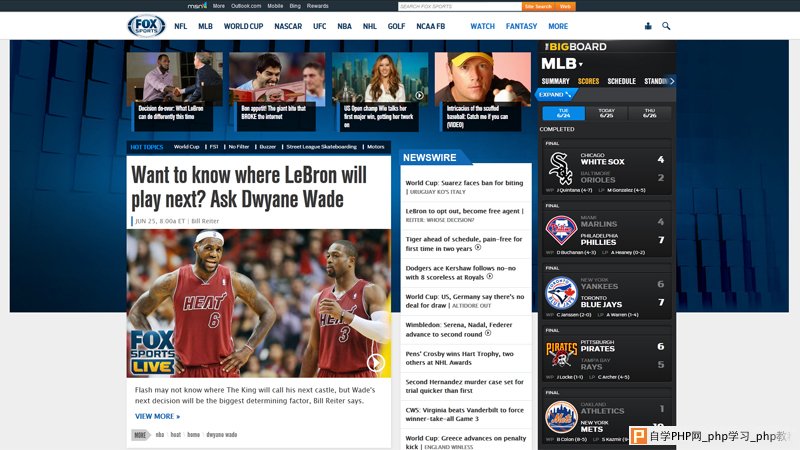Click VIEW MORE link under article
This screenshot has width=800, height=450.
click(x=157, y=416)
